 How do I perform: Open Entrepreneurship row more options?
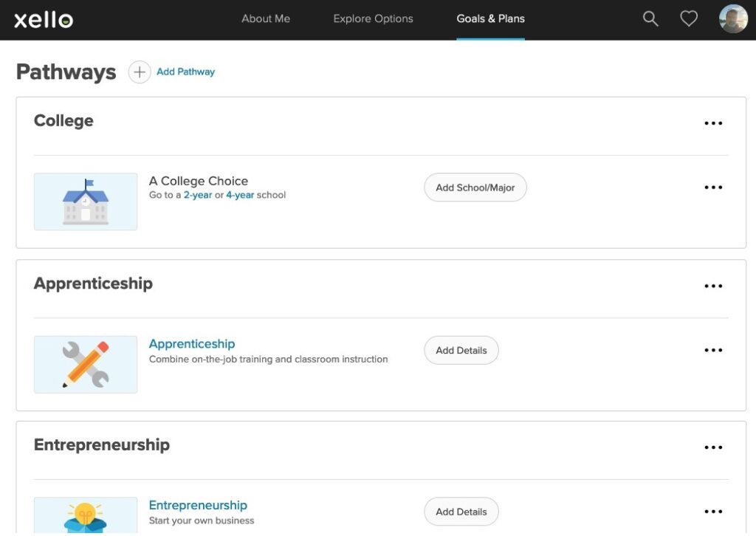[x=713, y=512]
